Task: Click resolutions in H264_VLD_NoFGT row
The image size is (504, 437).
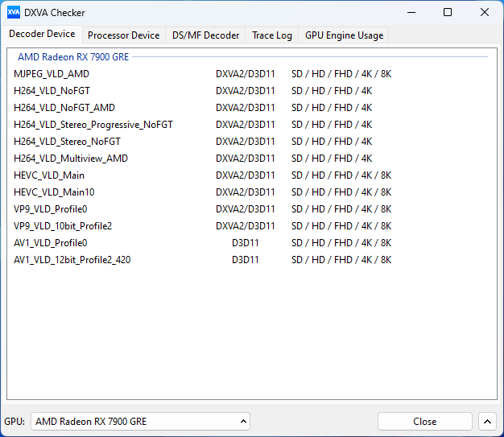Action: [x=332, y=91]
